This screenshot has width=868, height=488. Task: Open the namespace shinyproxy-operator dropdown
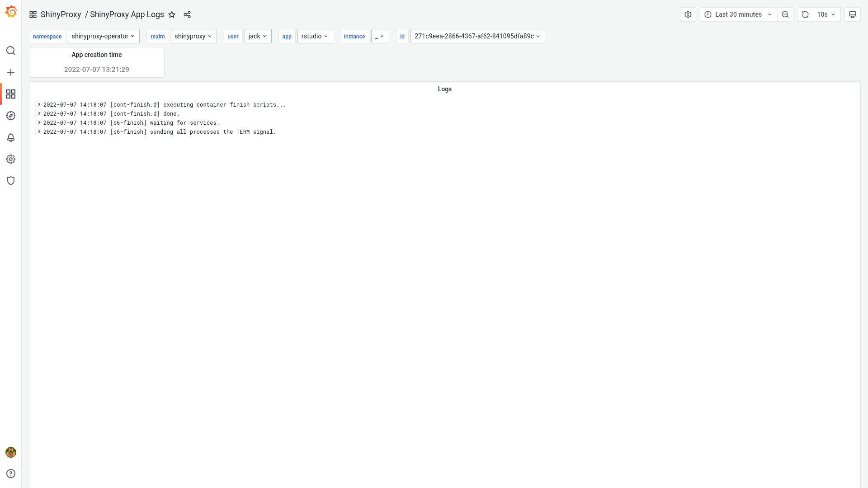[x=104, y=36]
